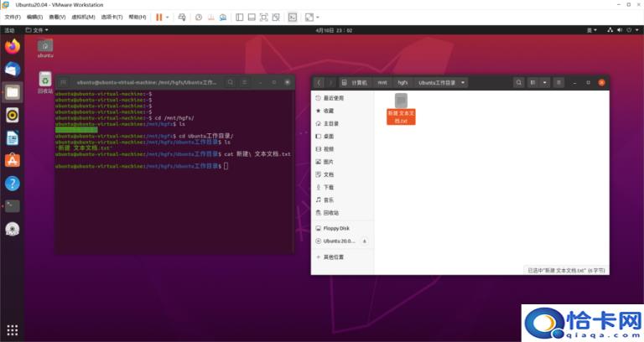Expand the Ubuntu工作目录 path dropdown
644x342 pixels.
tap(463, 82)
